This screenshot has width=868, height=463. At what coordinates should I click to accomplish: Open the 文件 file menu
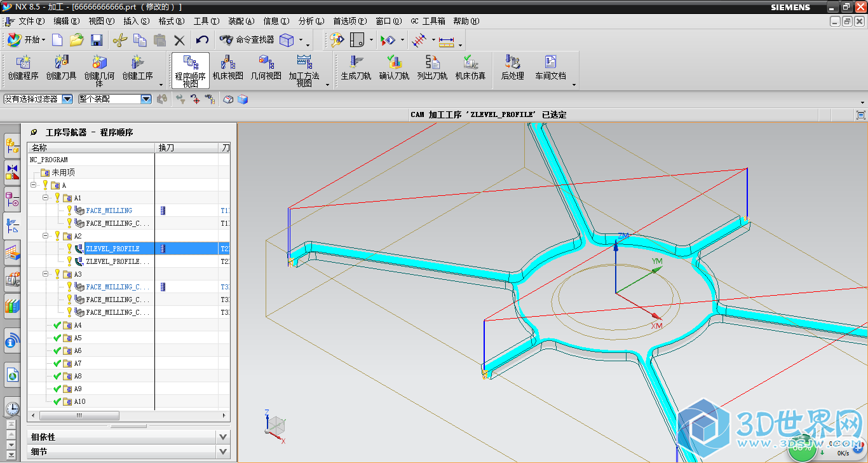point(32,21)
